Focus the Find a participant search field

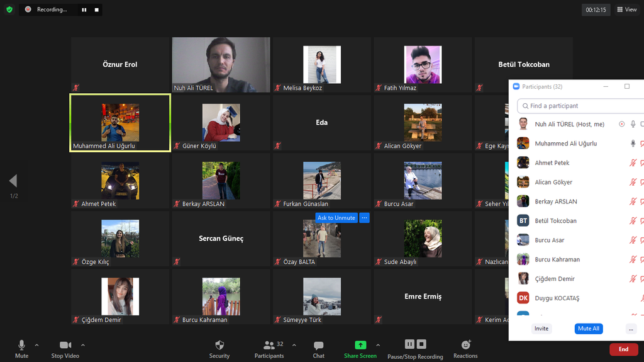pyautogui.click(x=580, y=106)
